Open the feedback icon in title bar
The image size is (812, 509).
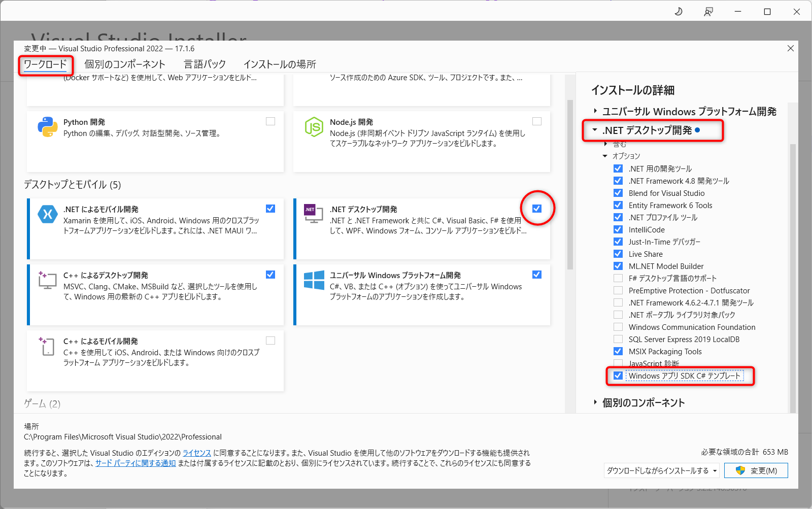pyautogui.click(x=708, y=11)
